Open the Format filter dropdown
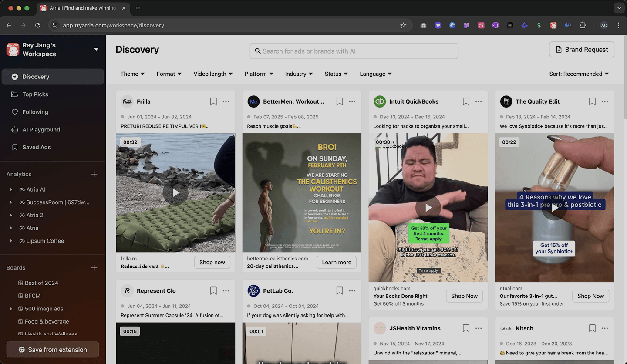Screen dimensions: 627x364 pyautogui.click(x=169, y=74)
